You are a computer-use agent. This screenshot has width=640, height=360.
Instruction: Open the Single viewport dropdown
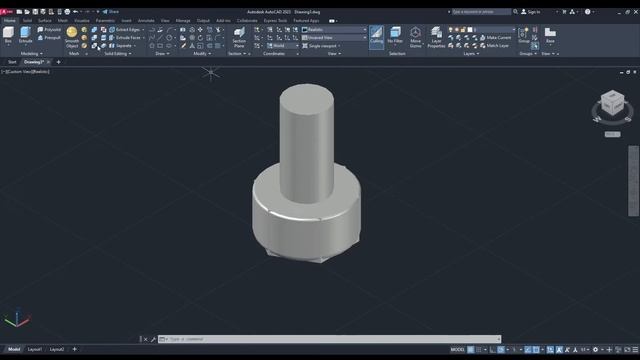[x=322, y=46]
